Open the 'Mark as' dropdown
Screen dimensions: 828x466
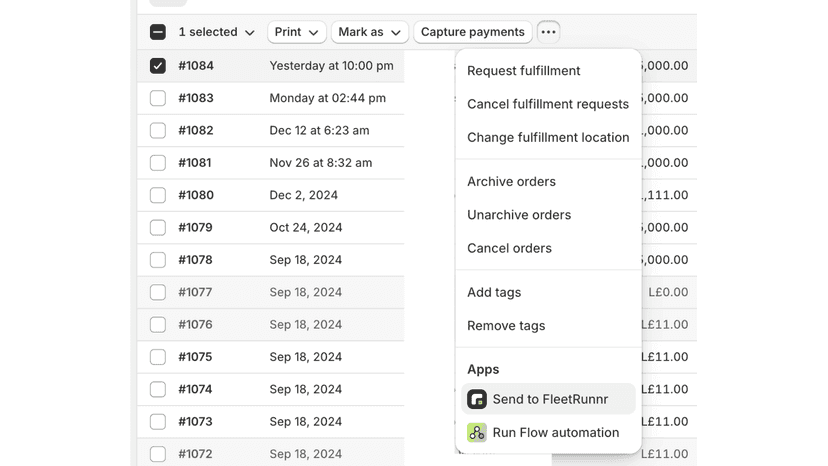[370, 32]
